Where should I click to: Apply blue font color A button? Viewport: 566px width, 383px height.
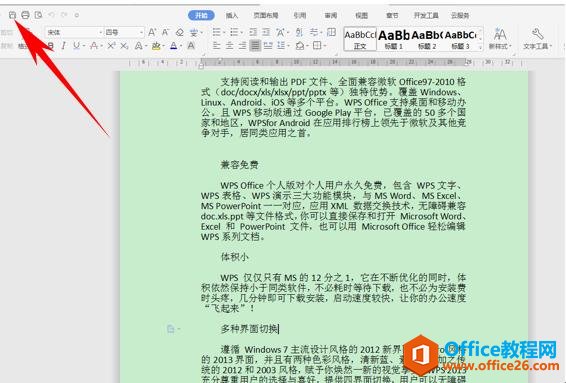coord(174,46)
